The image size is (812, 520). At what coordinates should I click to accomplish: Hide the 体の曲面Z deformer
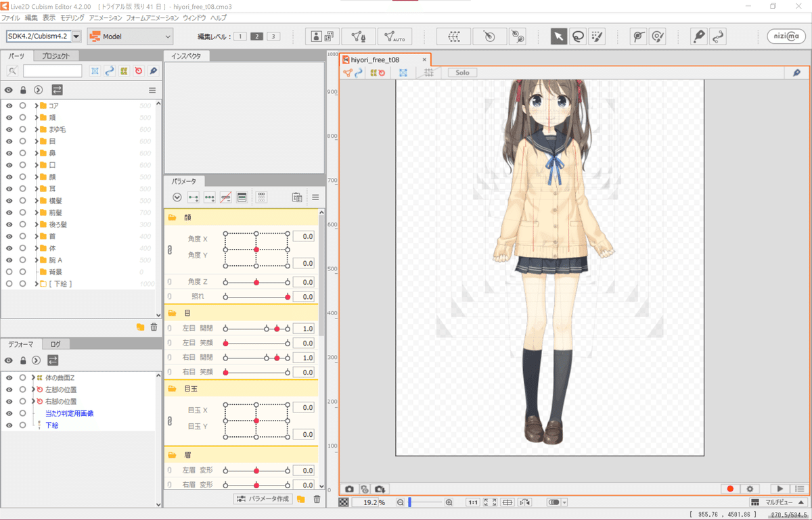coord(9,377)
